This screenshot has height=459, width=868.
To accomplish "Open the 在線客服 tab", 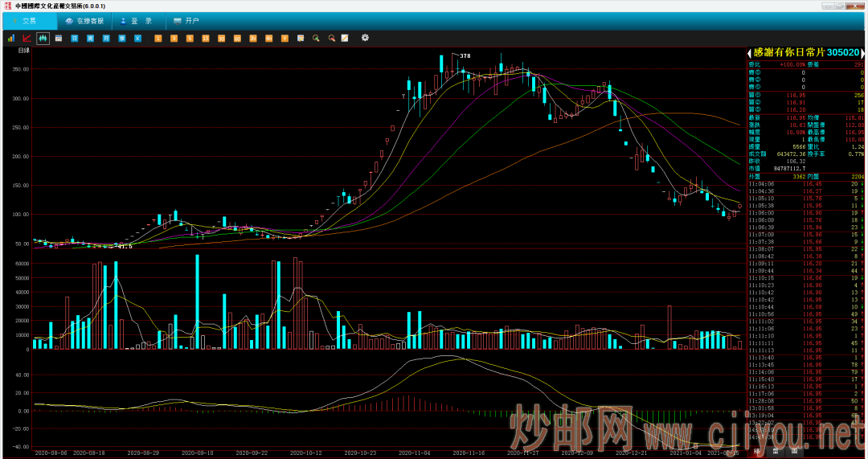I will (84, 21).
